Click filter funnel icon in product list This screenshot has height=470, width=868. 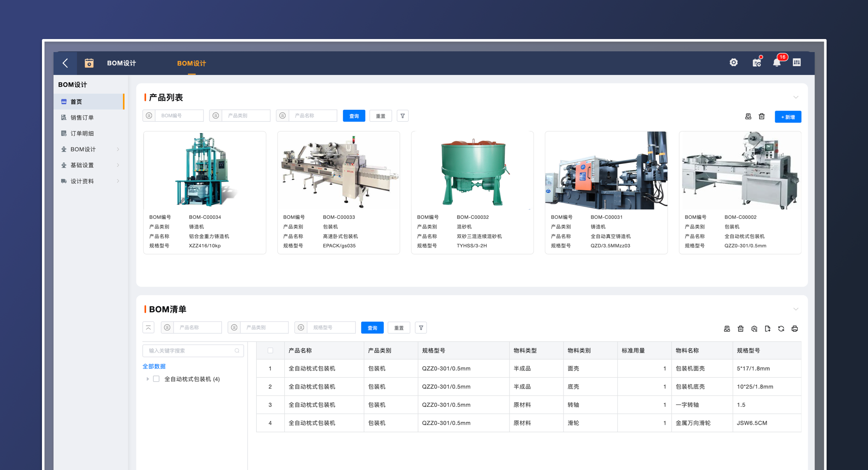[403, 116]
